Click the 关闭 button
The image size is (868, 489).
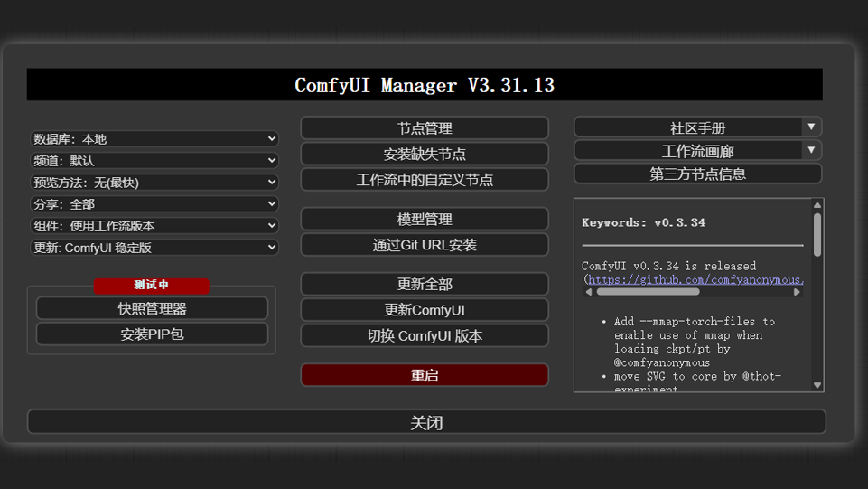pos(426,422)
